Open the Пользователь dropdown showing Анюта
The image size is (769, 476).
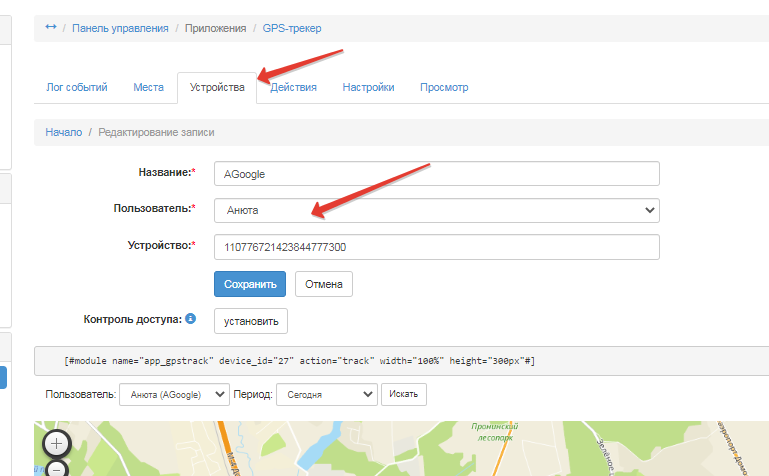click(436, 210)
